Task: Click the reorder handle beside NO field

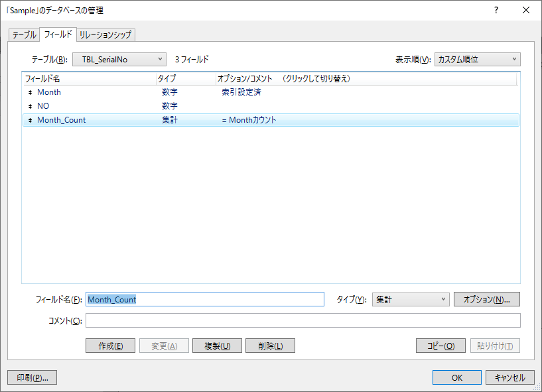Action: [x=31, y=106]
